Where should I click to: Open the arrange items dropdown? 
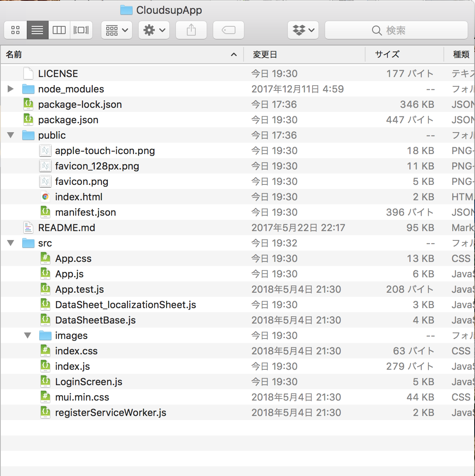pos(117,30)
